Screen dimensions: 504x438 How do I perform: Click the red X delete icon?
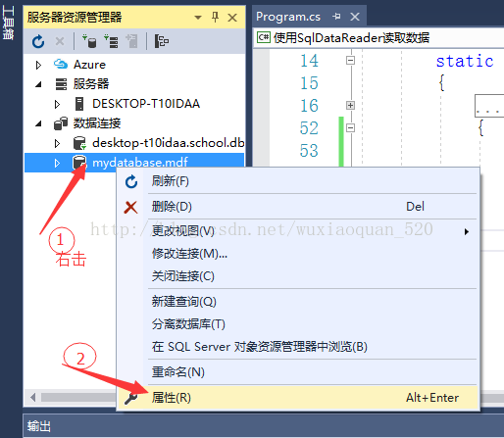pos(130,207)
